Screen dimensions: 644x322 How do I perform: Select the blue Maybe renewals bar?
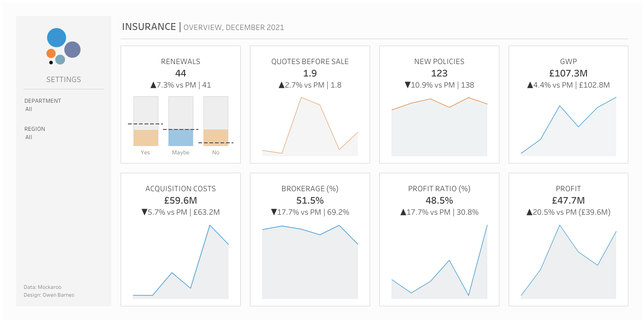point(180,138)
